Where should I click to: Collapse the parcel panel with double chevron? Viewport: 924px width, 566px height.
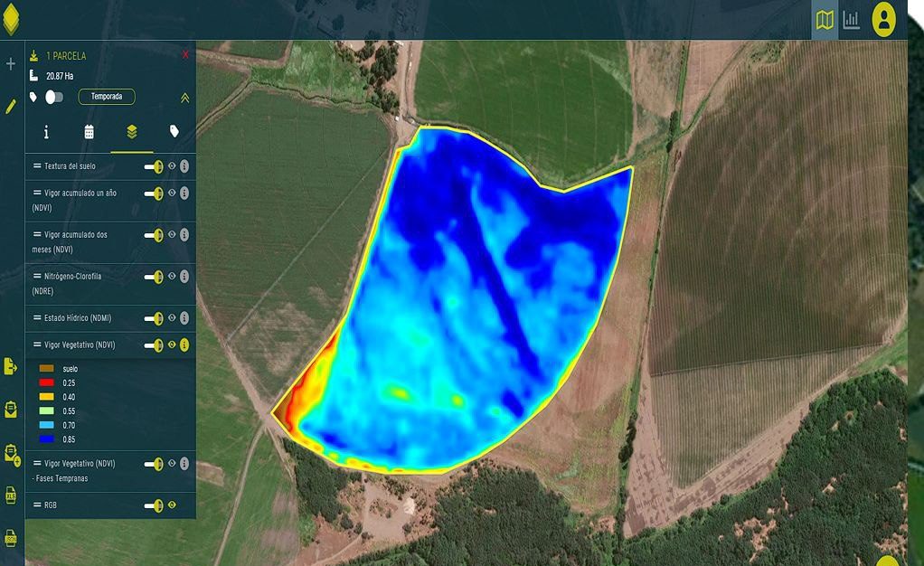[x=185, y=98]
